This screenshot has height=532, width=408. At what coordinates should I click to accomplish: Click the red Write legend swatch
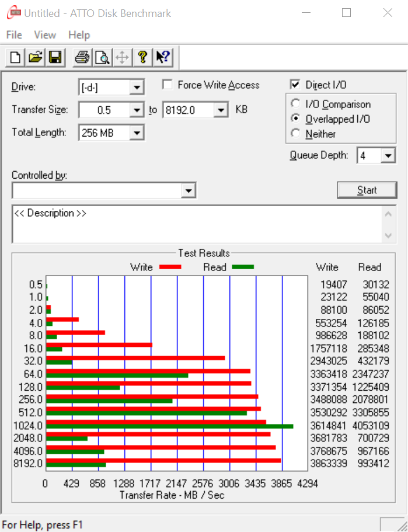pos(170,267)
